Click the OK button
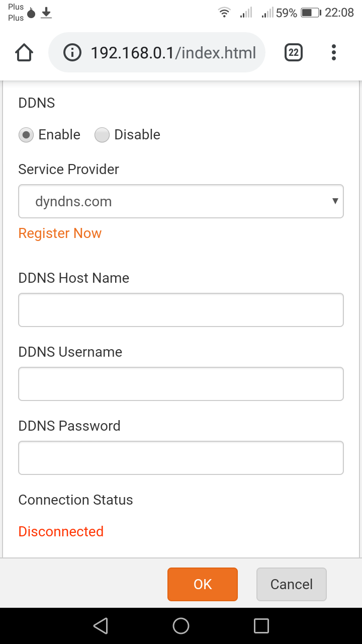 (x=203, y=584)
